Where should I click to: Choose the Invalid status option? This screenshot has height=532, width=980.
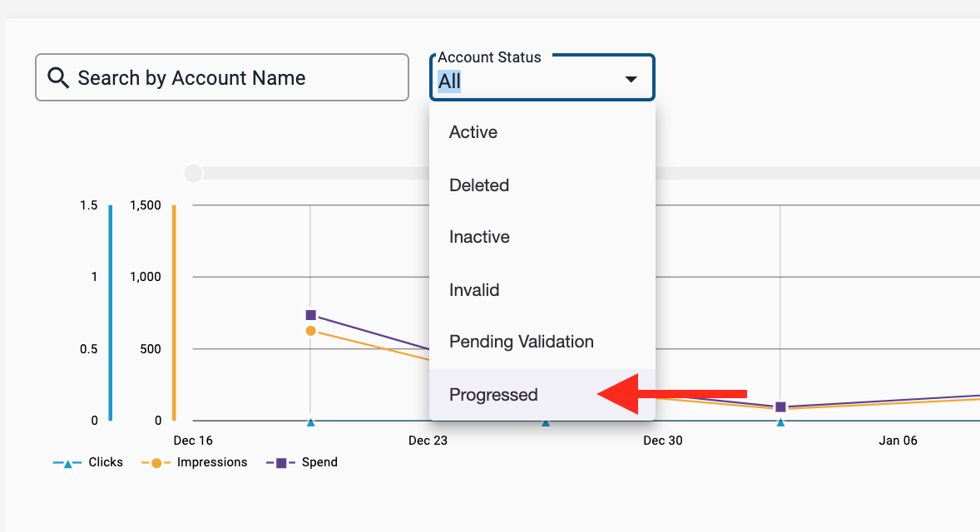pyautogui.click(x=474, y=290)
